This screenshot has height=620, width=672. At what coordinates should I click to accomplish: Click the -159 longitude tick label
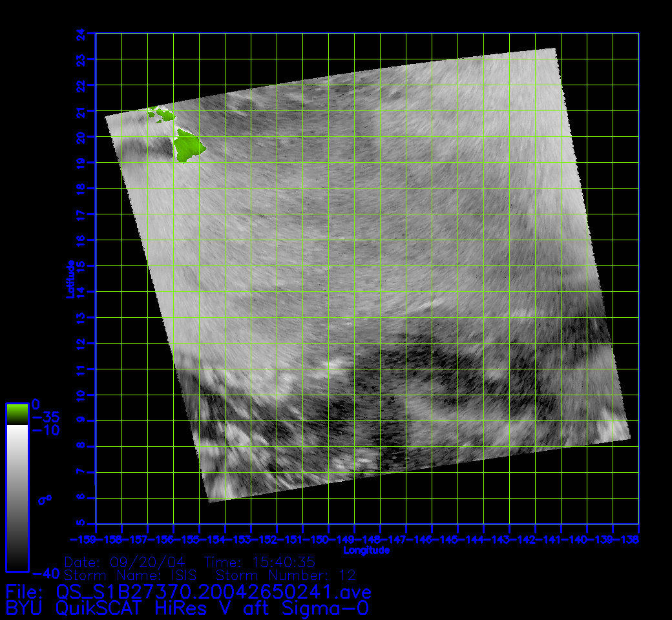pos(83,539)
